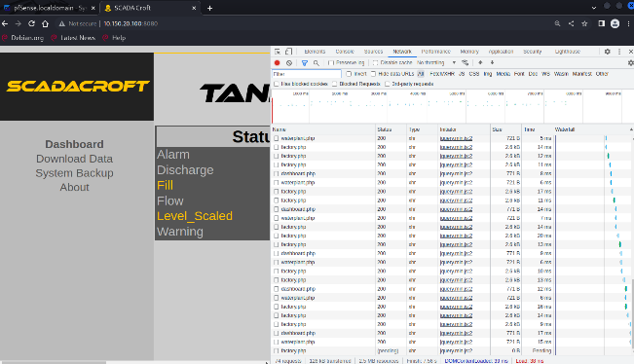Enable the Preserve log checkbox

[331, 63]
